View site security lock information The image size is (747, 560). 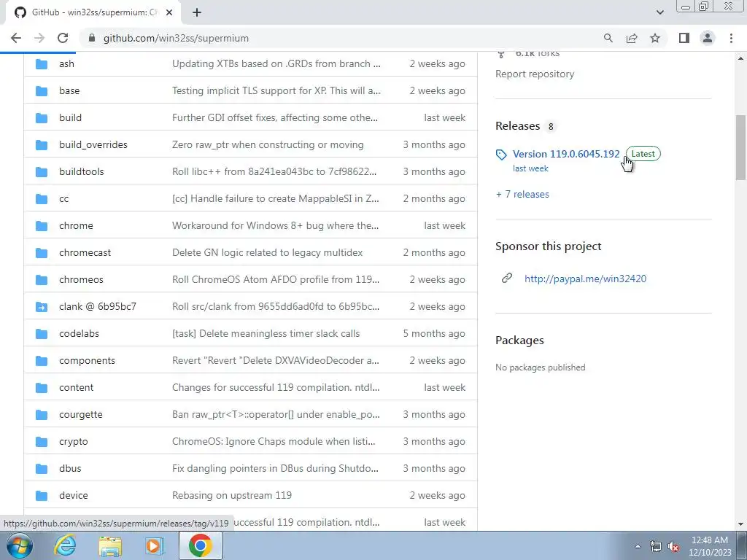[92, 38]
